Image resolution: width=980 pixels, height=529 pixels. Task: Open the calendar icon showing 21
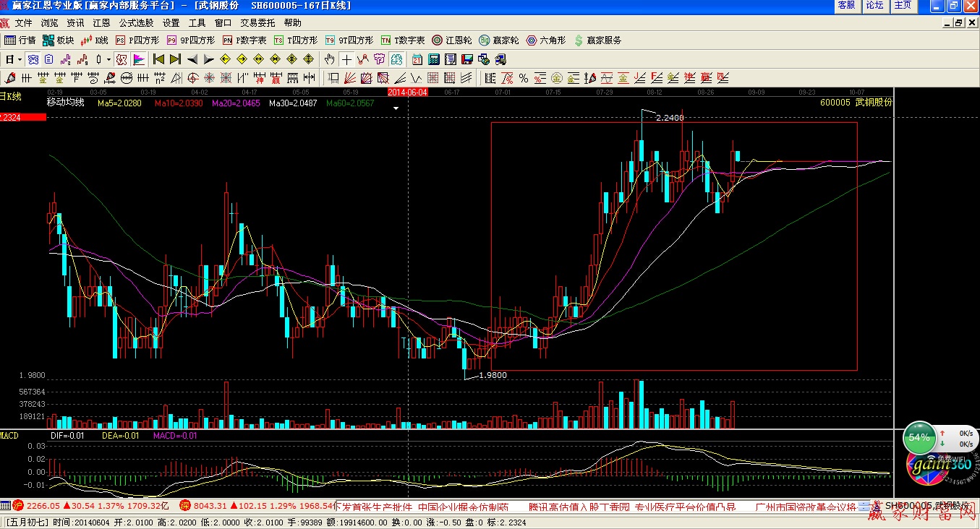pos(417,59)
